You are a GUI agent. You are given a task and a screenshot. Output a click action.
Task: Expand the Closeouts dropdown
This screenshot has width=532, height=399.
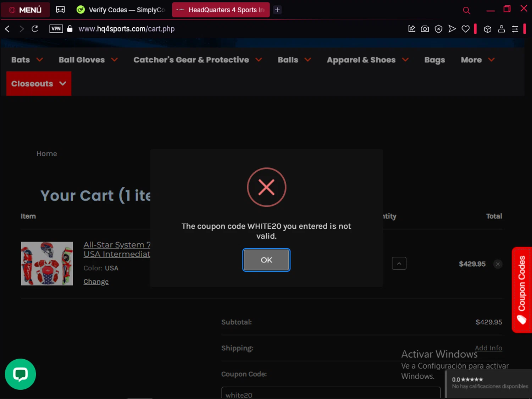click(39, 83)
